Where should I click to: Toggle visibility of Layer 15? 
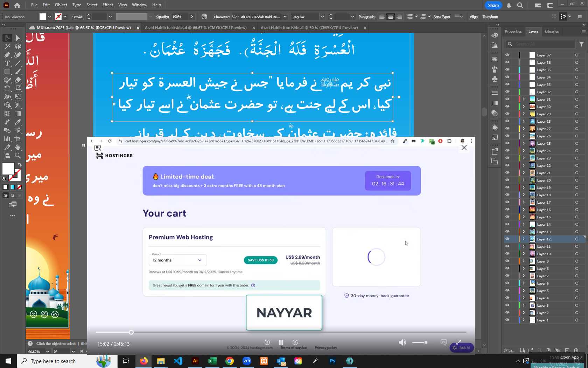tap(507, 217)
